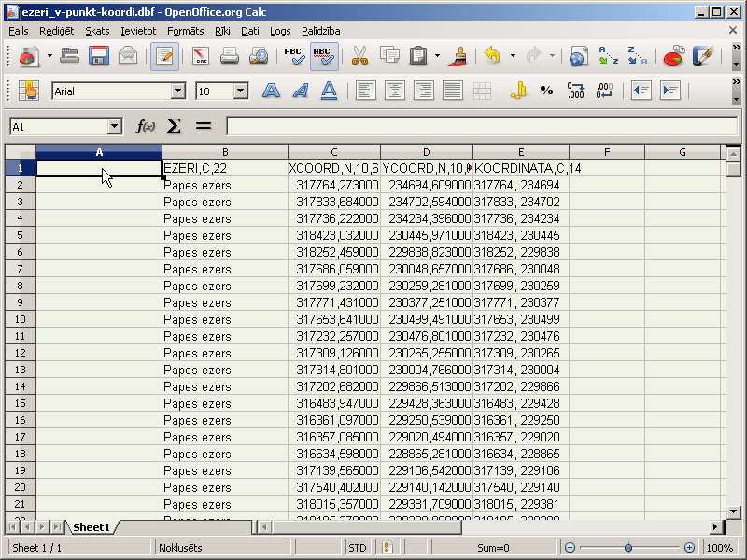Viewport: 747px width, 560px height.
Task: Focus the formula input line
Action: tap(482, 126)
